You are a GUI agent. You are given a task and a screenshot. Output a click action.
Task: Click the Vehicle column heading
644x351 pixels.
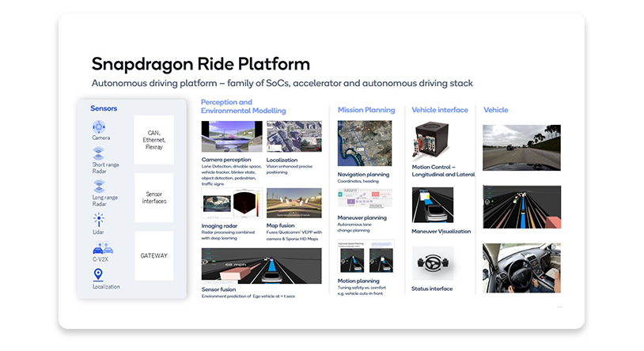tap(496, 110)
